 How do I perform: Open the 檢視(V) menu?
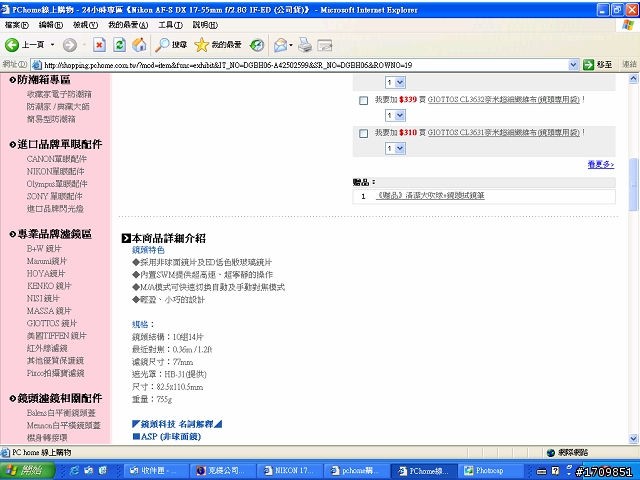85,25
